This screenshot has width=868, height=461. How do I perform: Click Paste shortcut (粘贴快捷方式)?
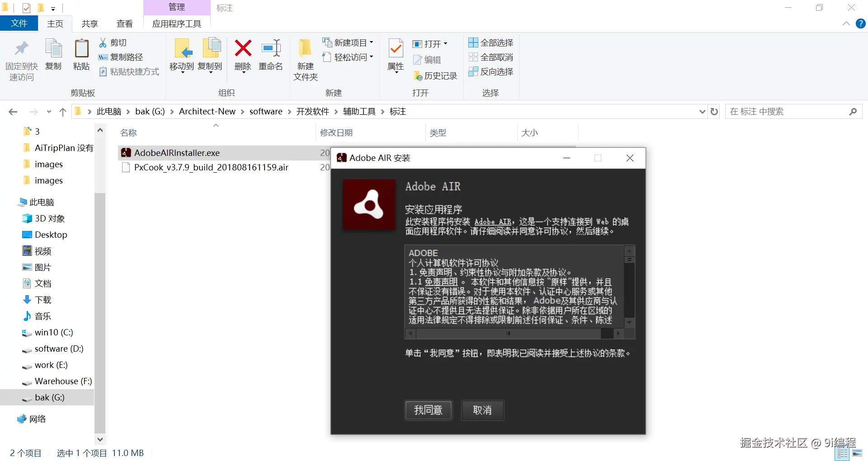[129, 71]
